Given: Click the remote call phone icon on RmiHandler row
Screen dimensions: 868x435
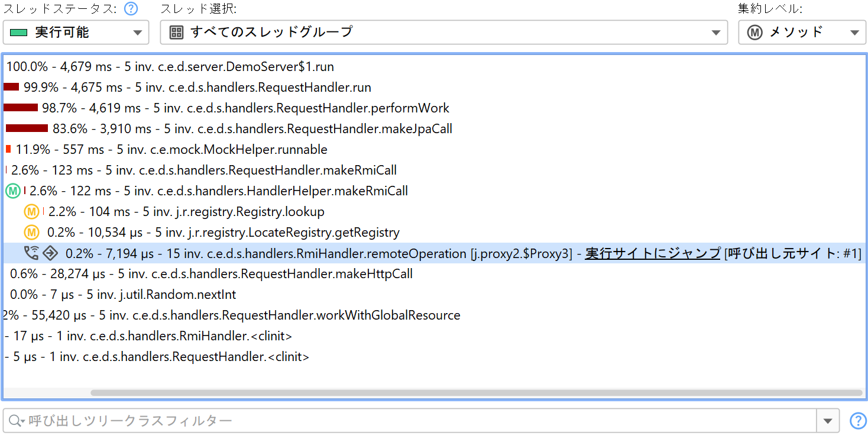Looking at the screenshot, I should tap(32, 253).
